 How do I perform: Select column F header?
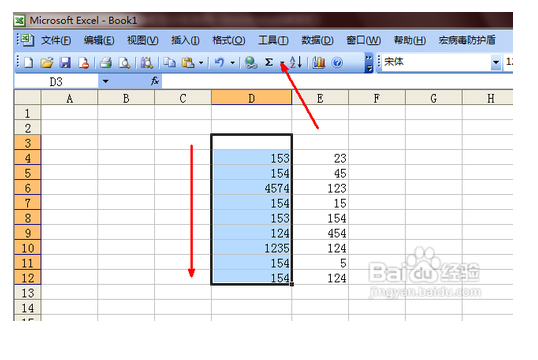point(377,98)
